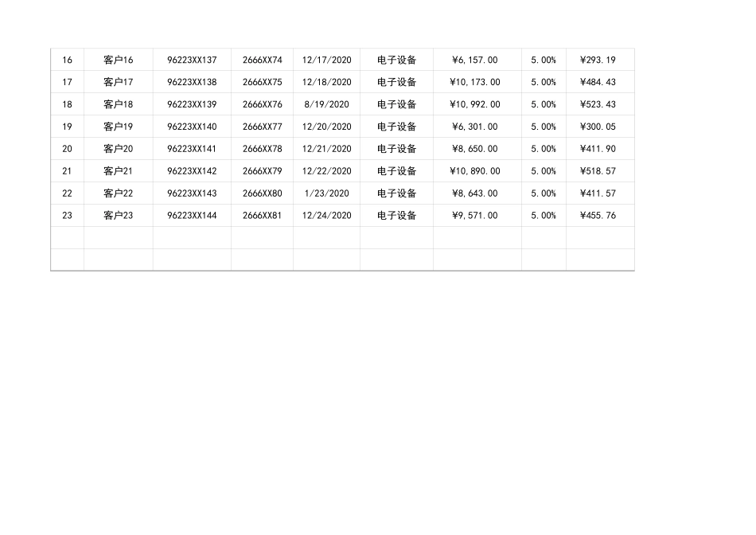Screen dimensions: 756x535
Task: Select the date 12/24/2020 cell
Action: tap(326, 215)
